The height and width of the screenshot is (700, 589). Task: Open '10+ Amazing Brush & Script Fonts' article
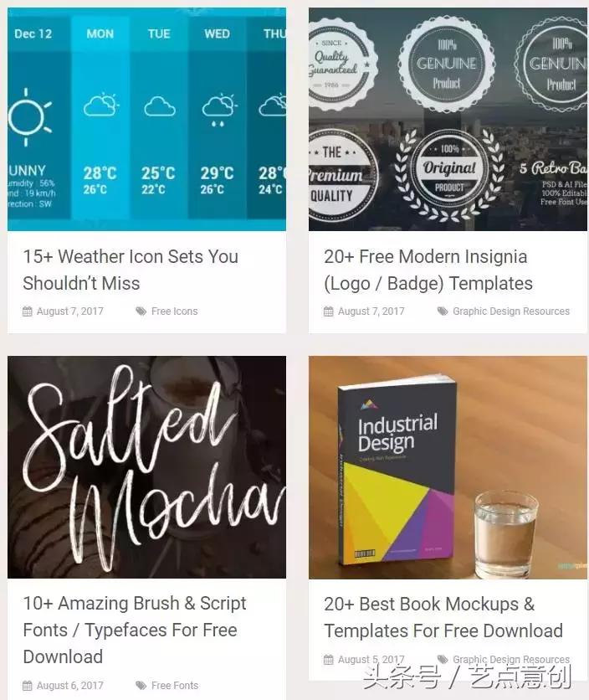(135, 630)
